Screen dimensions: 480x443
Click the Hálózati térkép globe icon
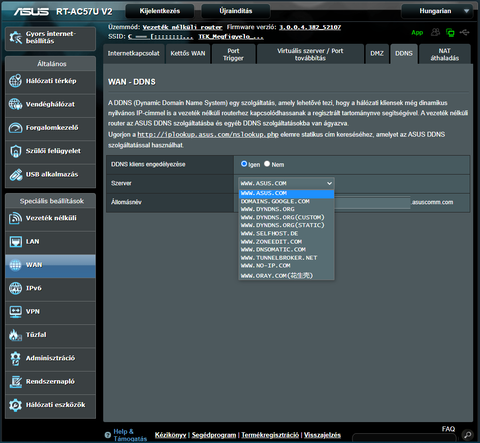(15, 81)
